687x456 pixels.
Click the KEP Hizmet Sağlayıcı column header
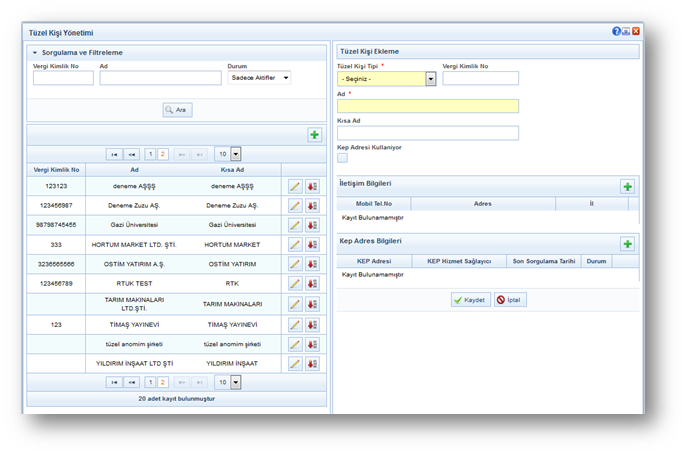459,262
